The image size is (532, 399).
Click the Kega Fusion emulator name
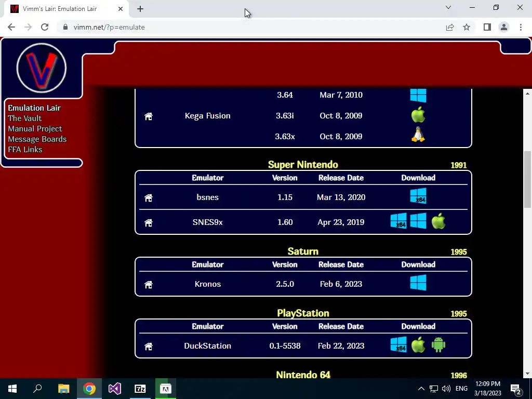pyautogui.click(x=208, y=116)
